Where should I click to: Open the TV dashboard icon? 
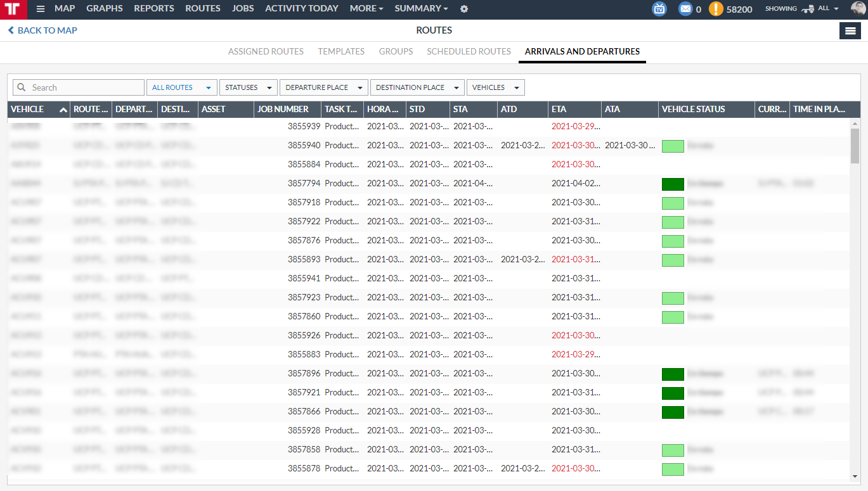click(x=659, y=9)
